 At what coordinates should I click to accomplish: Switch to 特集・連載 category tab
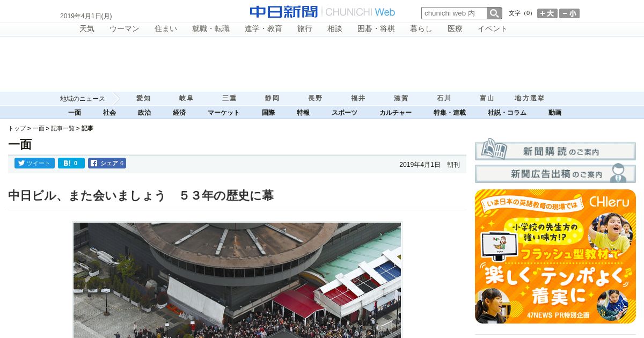450,113
